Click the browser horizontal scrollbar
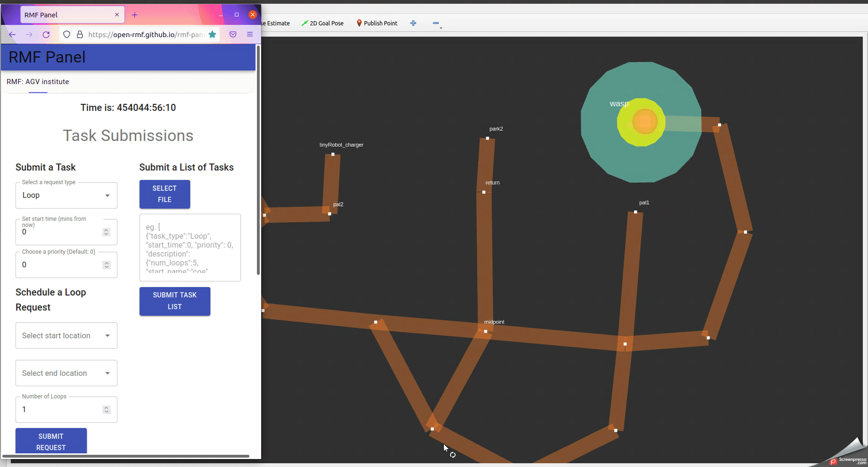This screenshot has height=467, width=868. (x=125, y=456)
